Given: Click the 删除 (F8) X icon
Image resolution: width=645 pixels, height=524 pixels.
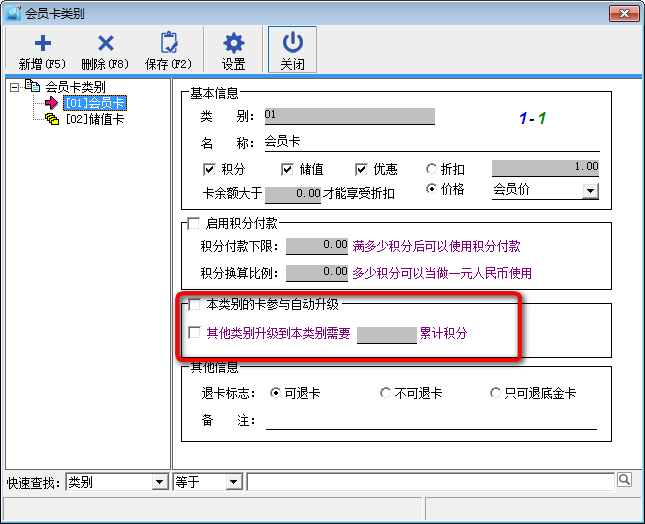Looking at the screenshot, I should (106, 43).
